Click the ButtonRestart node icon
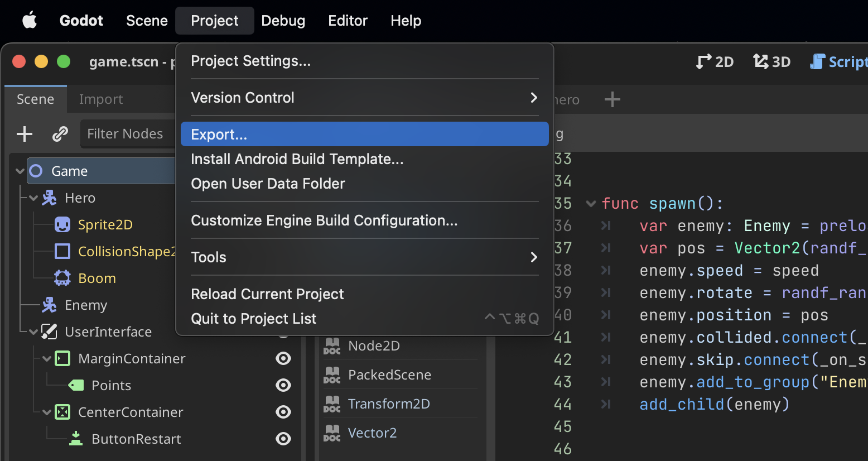 [76, 439]
